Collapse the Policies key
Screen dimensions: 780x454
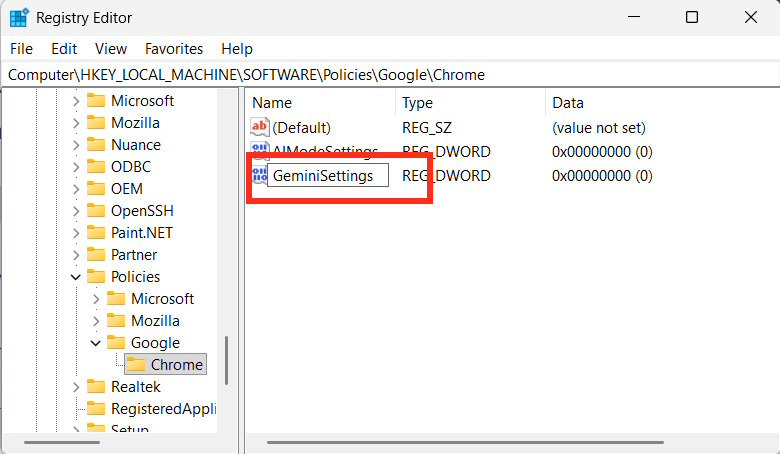tap(76, 276)
